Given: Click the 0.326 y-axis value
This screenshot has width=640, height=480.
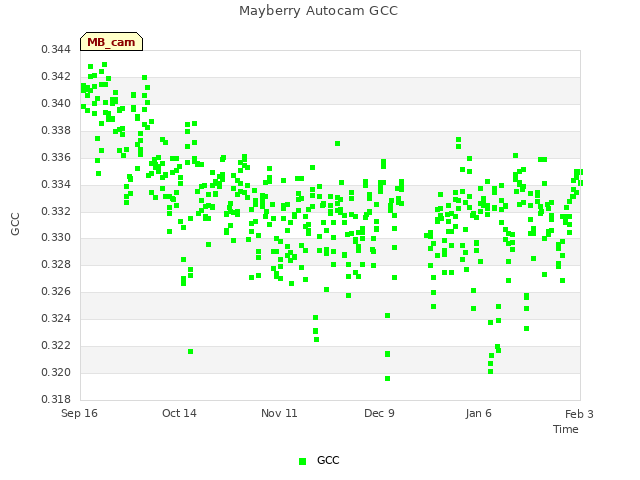Looking at the screenshot, I should 56,291.
